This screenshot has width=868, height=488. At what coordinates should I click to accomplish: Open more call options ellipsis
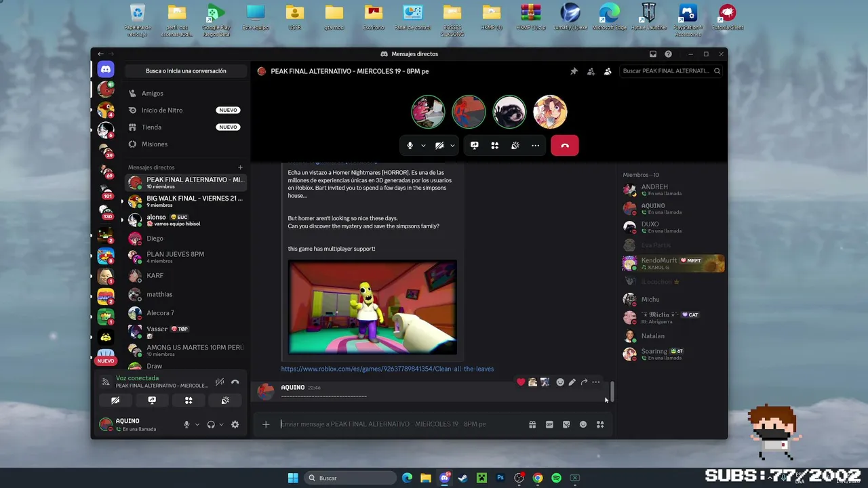pyautogui.click(x=536, y=146)
